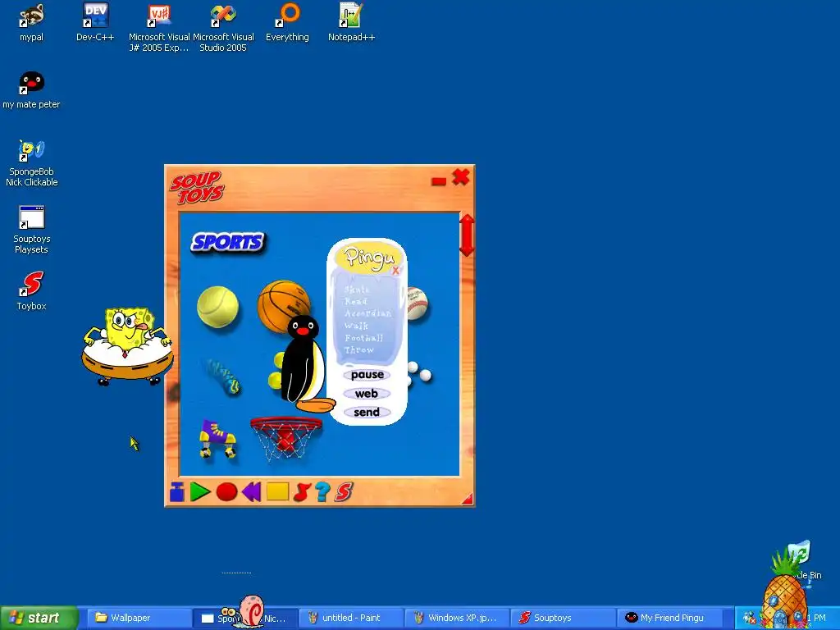This screenshot has height=630, width=840.
Task: Click the red resize corner of Soup Toys
Action: 467,499
